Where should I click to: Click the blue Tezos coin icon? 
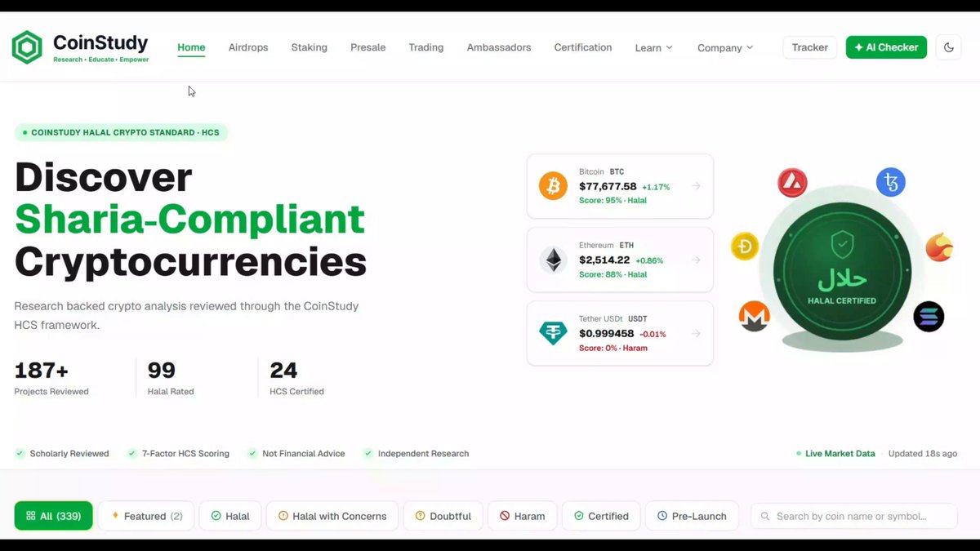point(891,182)
